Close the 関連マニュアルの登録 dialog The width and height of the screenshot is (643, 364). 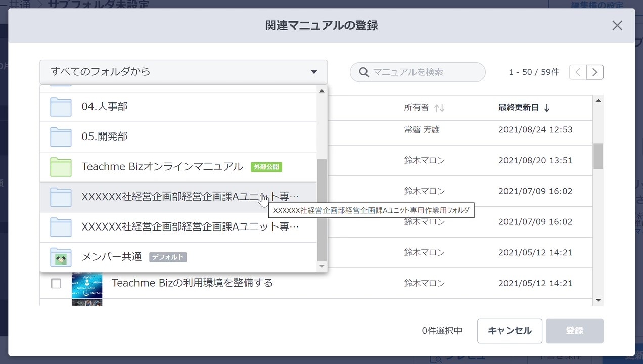(x=617, y=26)
